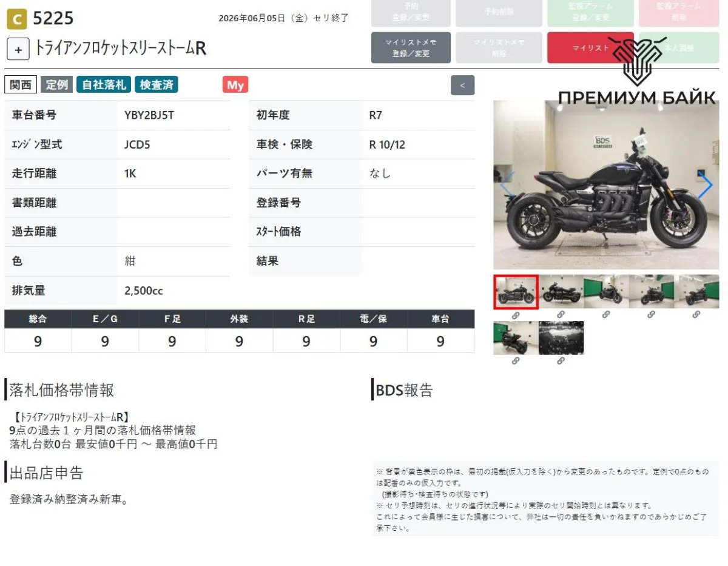Click the 排気量 label
This screenshot has width=728, height=566.
click(x=29, y=291)
